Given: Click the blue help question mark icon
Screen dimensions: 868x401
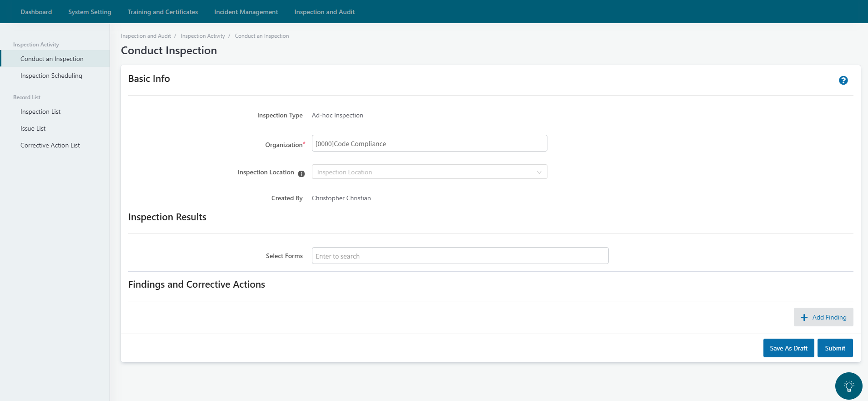Looking at the screenshot, I should click(x=843, y=81).
